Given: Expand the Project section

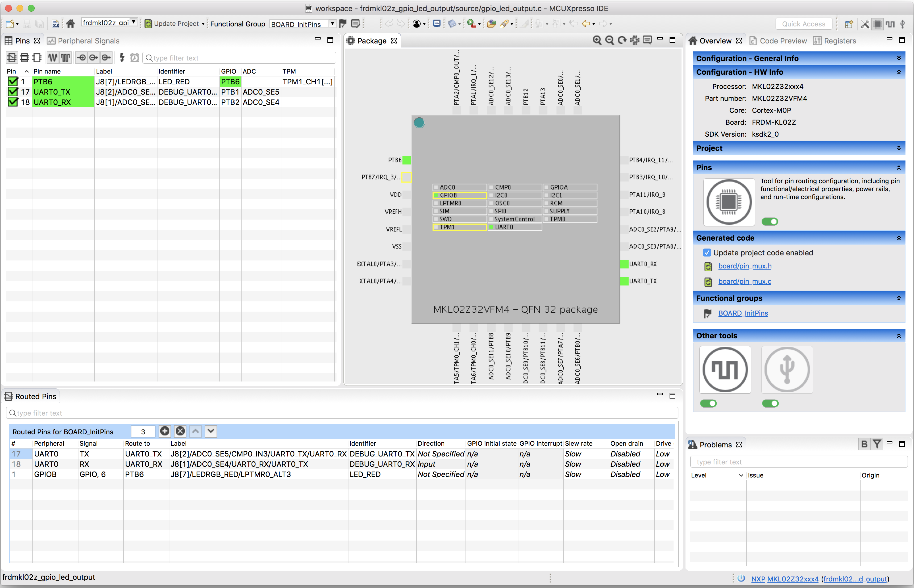Looking at the screenshot, I should click(899, 148).
